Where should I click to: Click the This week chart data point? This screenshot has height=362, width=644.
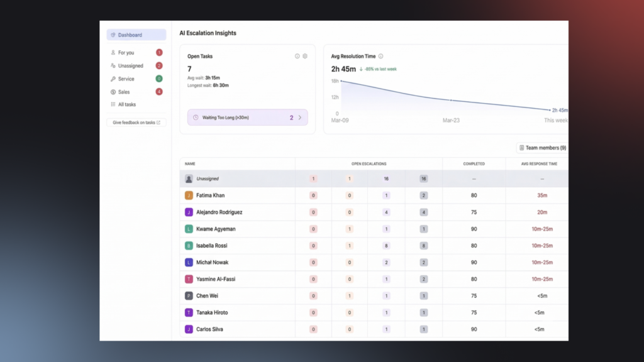coord(550,110)
